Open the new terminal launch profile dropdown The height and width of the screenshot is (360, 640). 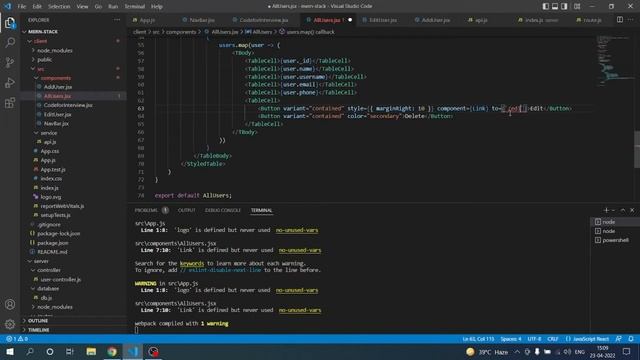(613, 210)
